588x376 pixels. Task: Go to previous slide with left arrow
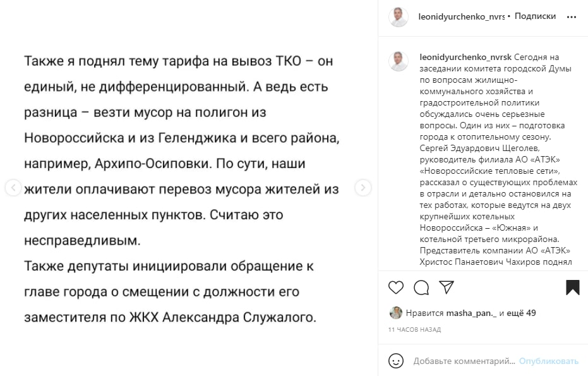pyautogui.click(x=13, y=188)
